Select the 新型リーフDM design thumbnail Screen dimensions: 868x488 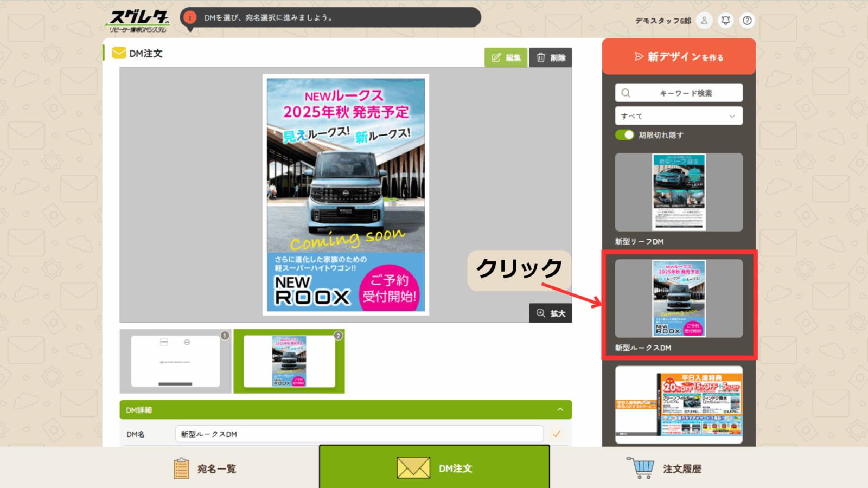[x=679, y=192]
